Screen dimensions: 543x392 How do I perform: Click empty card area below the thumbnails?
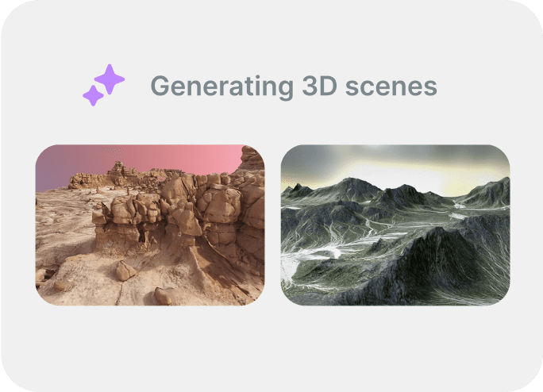coord(271,346)
